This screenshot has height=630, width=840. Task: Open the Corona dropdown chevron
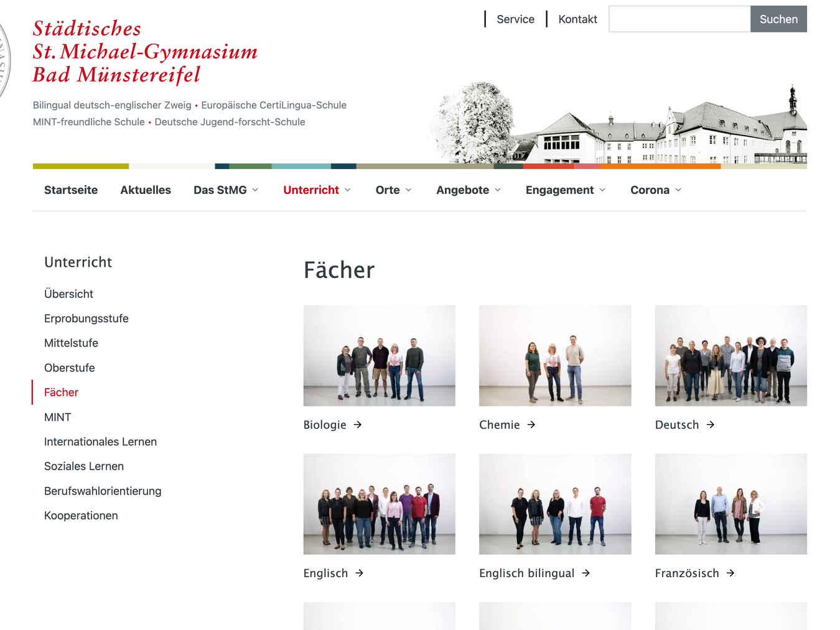(x=678, y=190)
